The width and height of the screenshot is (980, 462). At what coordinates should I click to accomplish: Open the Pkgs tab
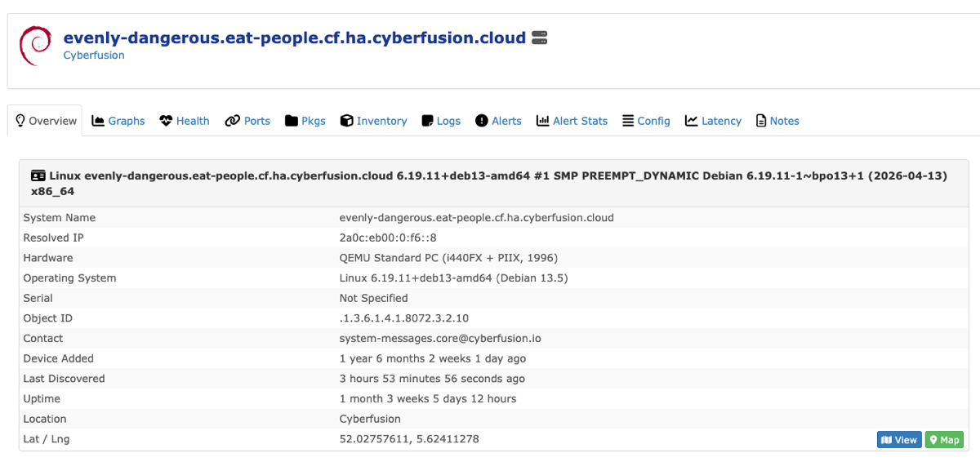tap(305, 121)
